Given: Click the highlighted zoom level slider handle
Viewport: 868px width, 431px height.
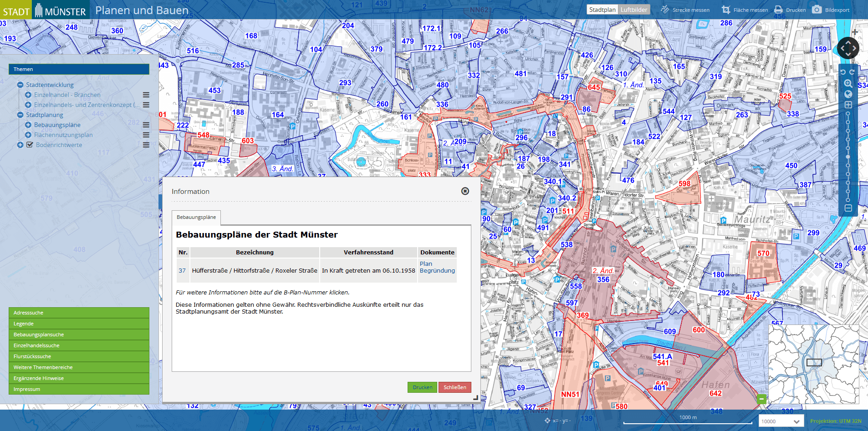Looking at the screenshot, I should [848, 157].
